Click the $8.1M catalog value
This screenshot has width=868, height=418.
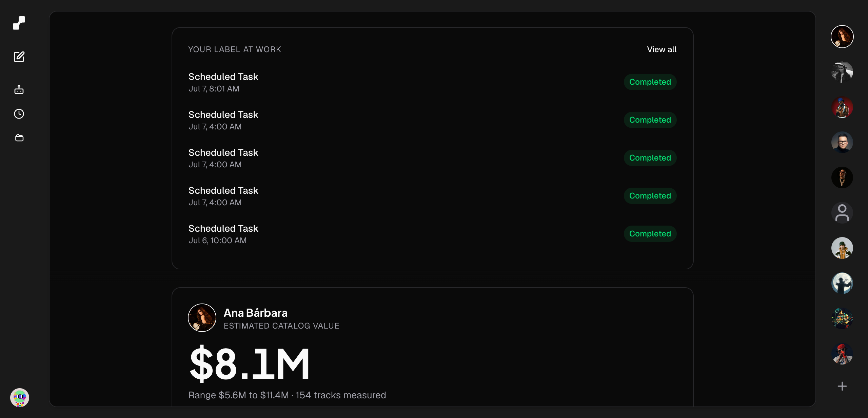pos(250,364)
